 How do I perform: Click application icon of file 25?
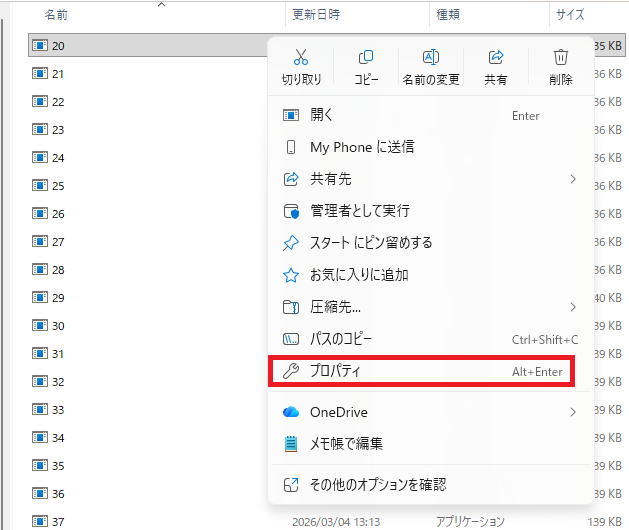pos(40,186)
